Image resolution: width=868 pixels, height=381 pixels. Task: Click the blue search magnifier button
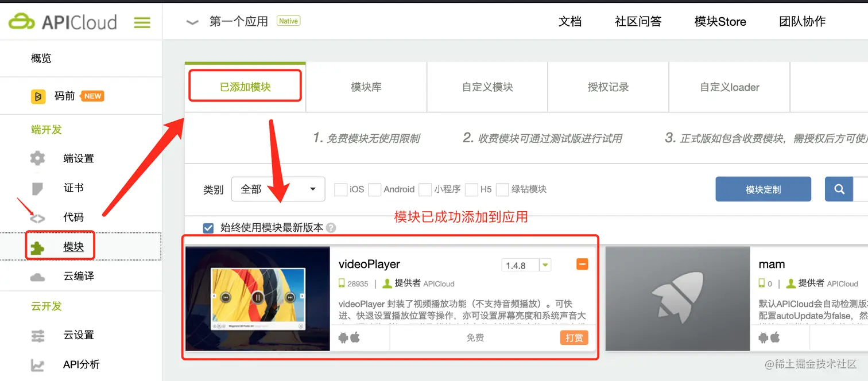[x=839, y=189]
